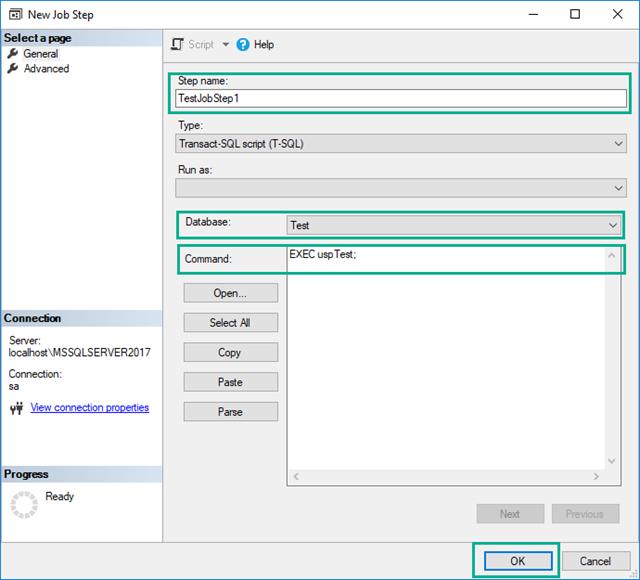Click the connection properties icon

point(17,408)
